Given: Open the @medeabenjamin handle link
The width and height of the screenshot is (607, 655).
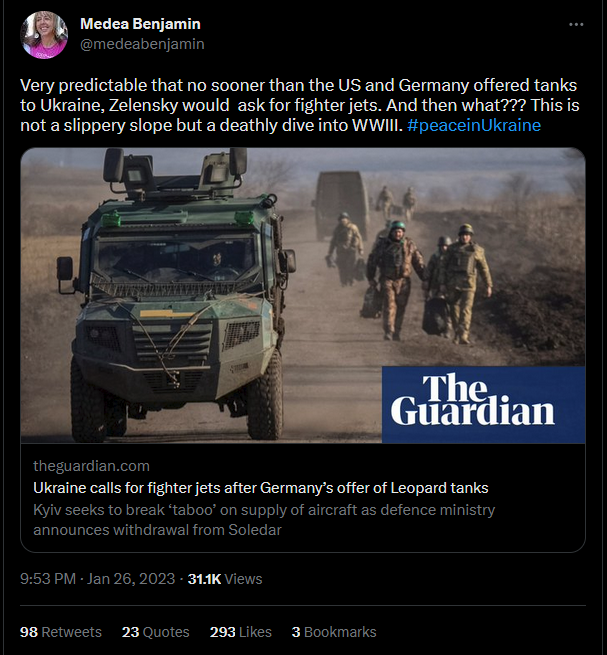Looking at the screenshot, I should click(x=142, y=44).
